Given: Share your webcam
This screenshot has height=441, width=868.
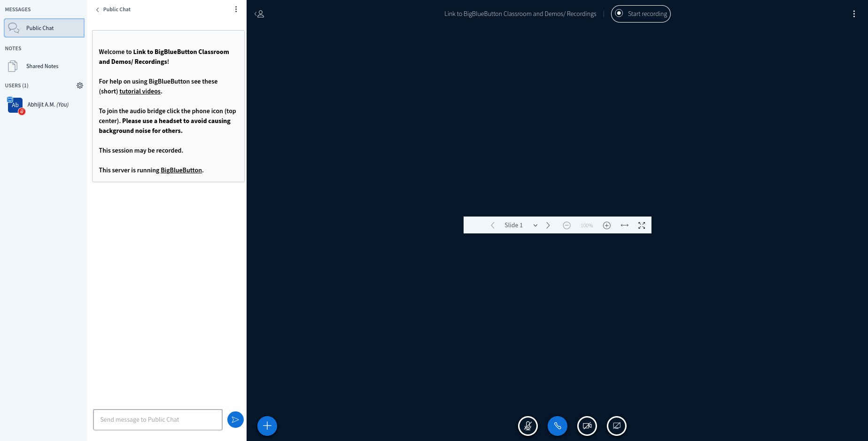Looking at the screenshot, I should pos(587,426).
